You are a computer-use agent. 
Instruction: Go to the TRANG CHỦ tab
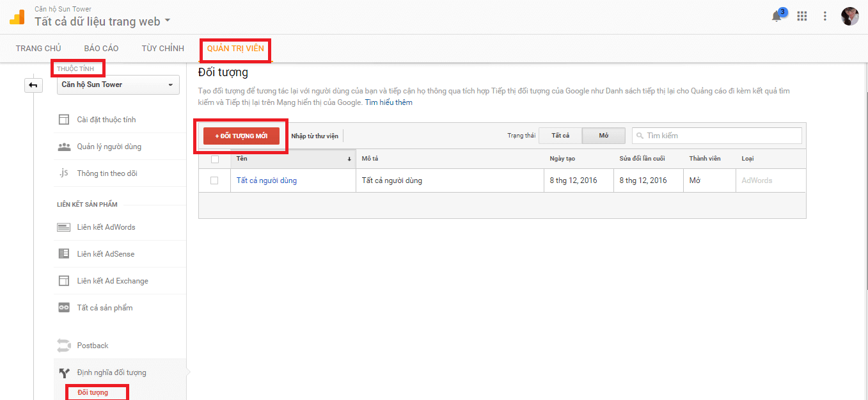(x=38, y=49)
